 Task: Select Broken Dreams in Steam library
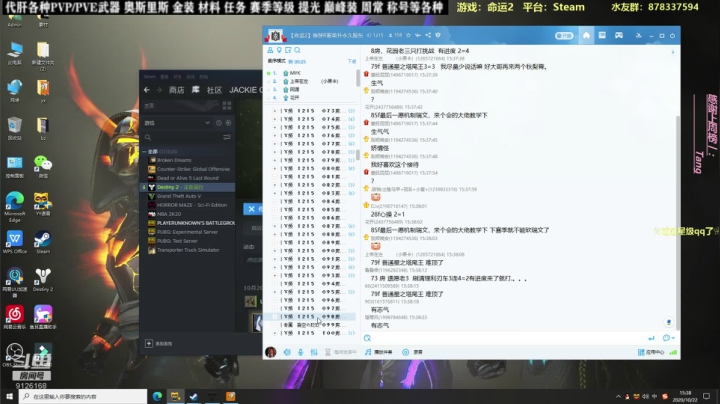(188, 160)
